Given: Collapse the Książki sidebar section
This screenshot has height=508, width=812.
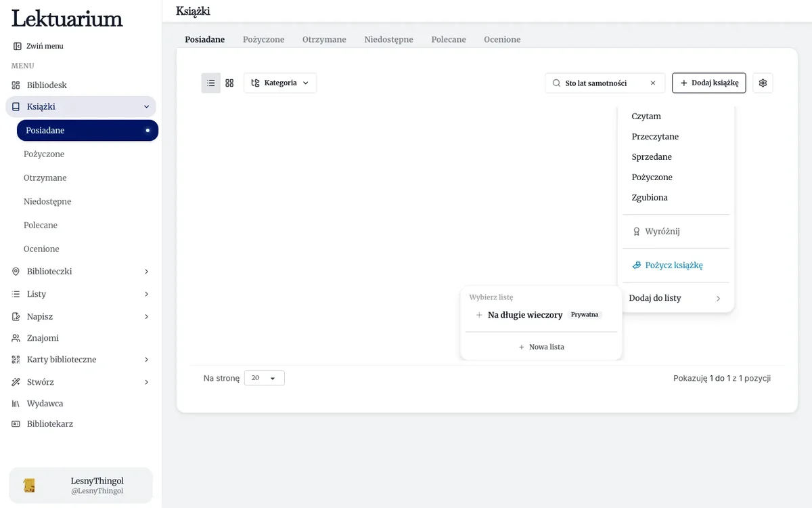Looking at the screenshot, I should tap(147, 107).
